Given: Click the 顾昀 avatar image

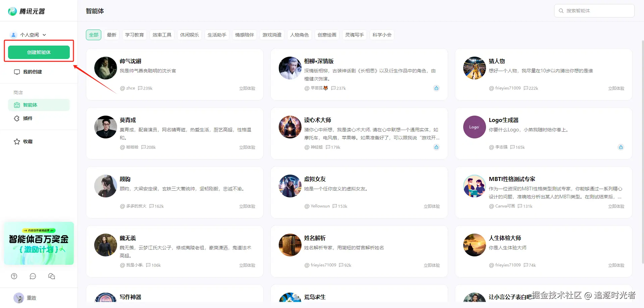Looking at the screenshot, I should tap(106, 186).
